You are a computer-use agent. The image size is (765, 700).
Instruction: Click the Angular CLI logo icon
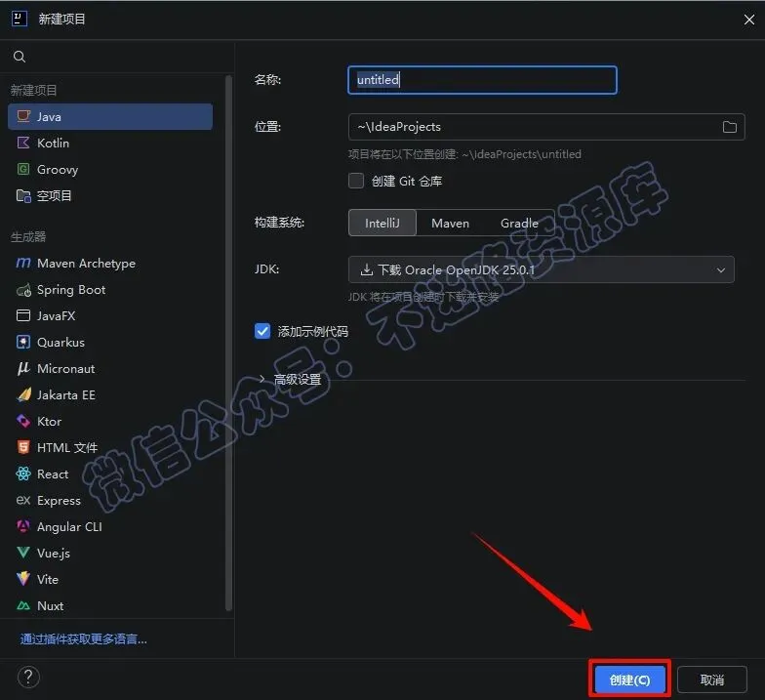pos(23,526)
